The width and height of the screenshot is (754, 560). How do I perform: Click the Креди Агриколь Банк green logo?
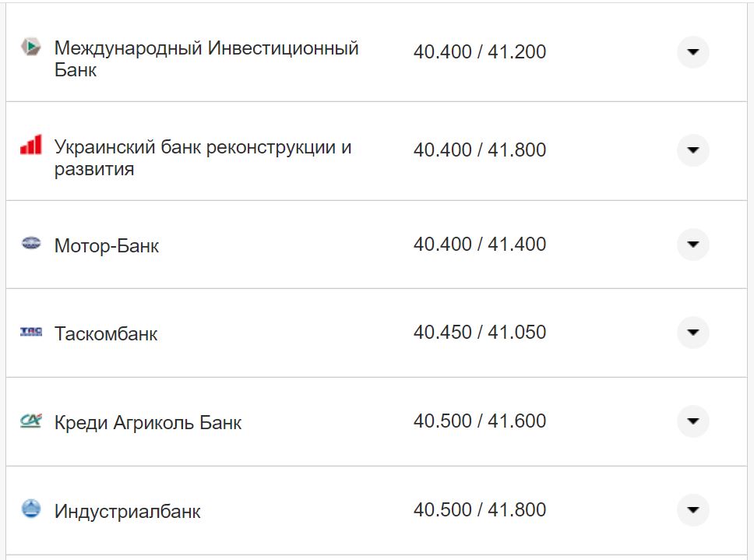tap(30, 421)
